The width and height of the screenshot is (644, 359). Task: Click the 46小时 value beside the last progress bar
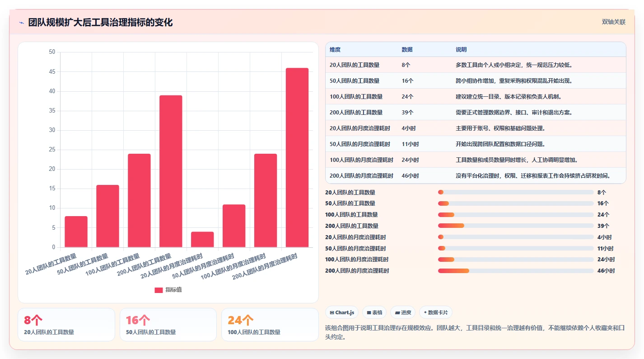click(x=606, y=271)
